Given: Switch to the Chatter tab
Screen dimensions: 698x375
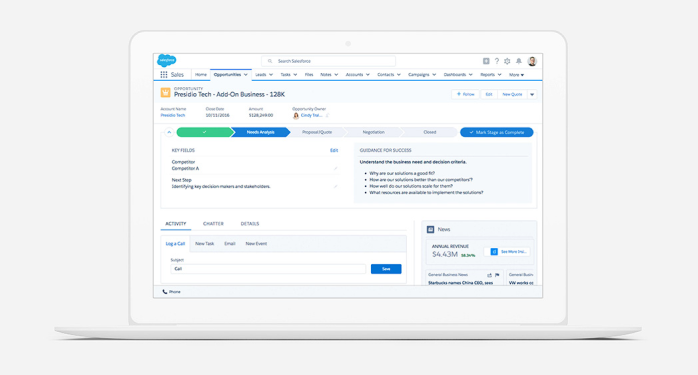Looking at the screenshot, I should [213, 224].
